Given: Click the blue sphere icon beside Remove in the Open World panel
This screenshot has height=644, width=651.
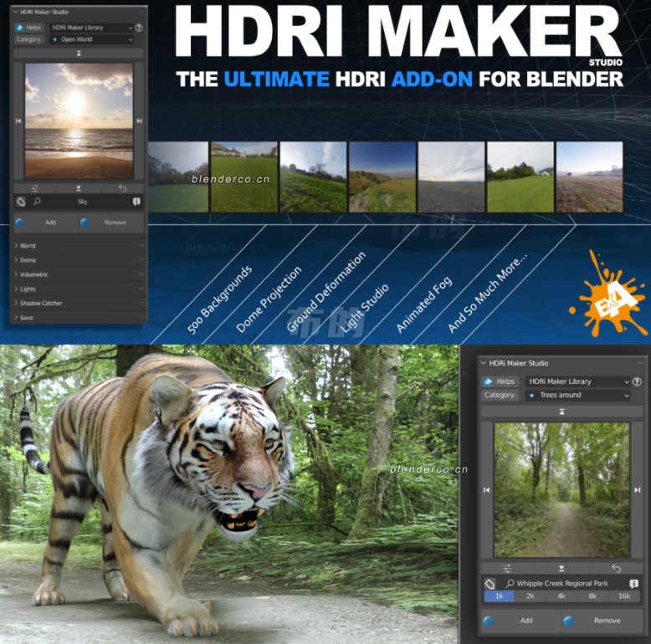Looking at the screenshot, I should pos(85,222).
